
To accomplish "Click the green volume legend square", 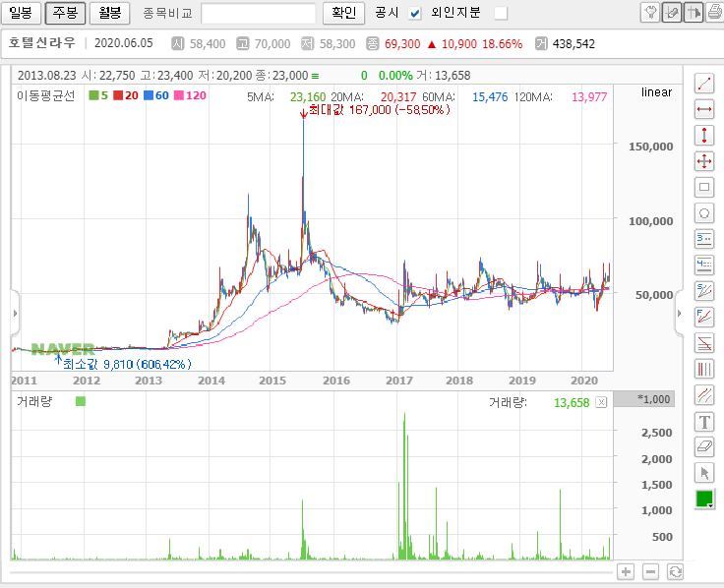I will 81,401.
